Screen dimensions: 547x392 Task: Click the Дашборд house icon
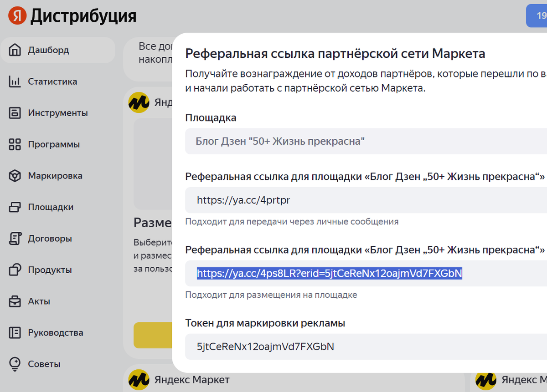[x=15, y=50]
